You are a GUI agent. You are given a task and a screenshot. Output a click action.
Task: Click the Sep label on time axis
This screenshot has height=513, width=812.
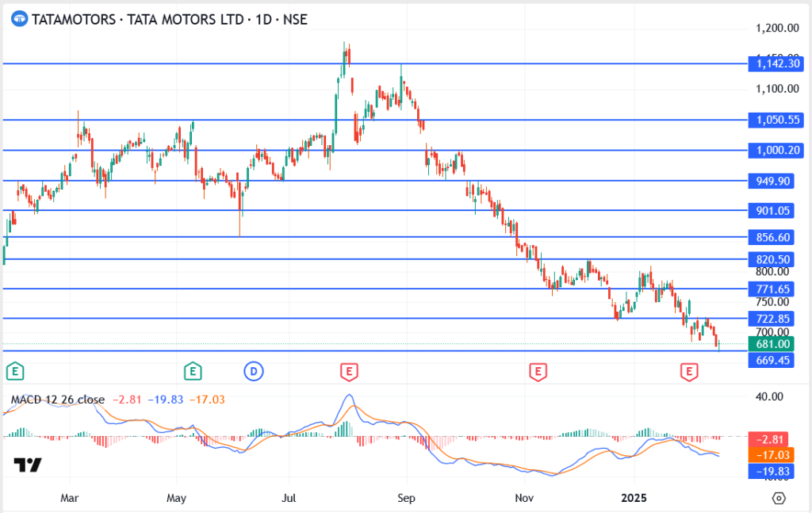point(406,499)
